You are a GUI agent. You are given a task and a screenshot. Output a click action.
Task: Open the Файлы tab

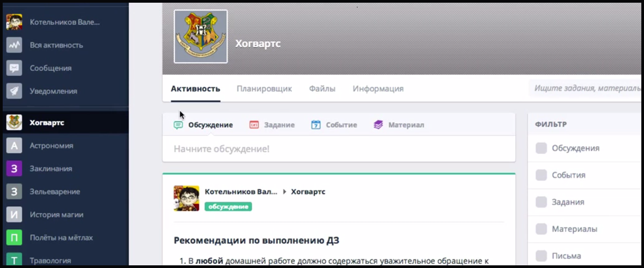click(322, 88)
